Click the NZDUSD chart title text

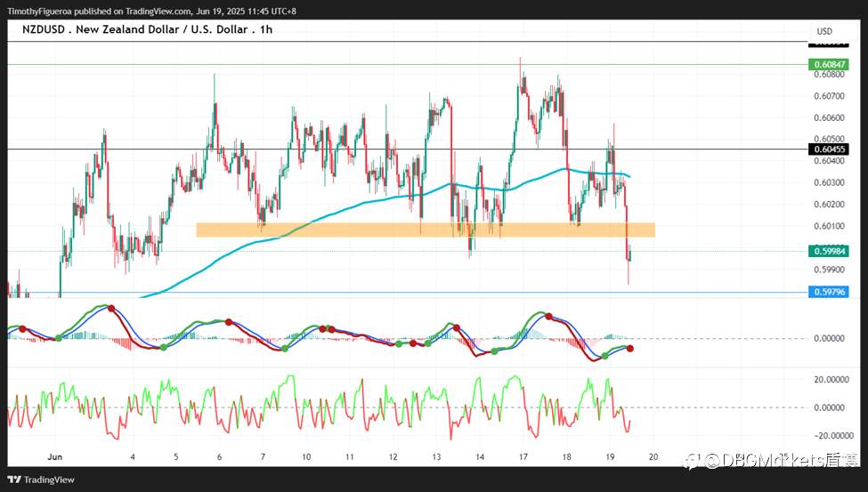pos(147,29)
